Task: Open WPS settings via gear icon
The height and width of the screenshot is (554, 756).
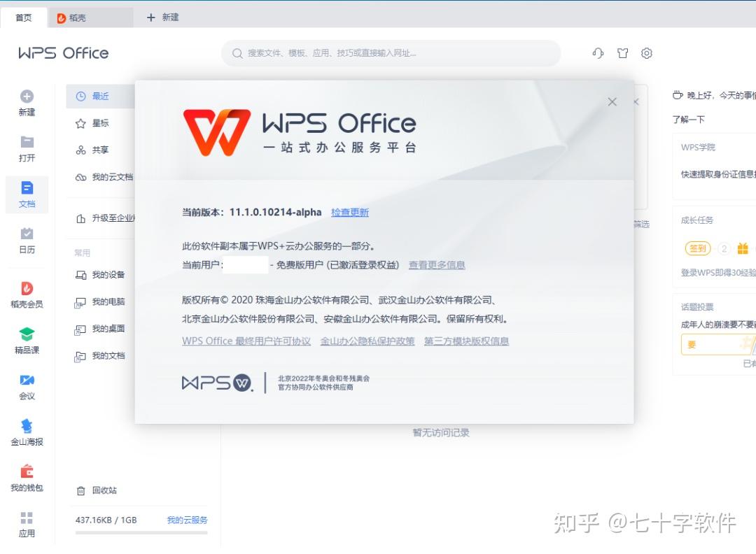Action: pos(647,53)
